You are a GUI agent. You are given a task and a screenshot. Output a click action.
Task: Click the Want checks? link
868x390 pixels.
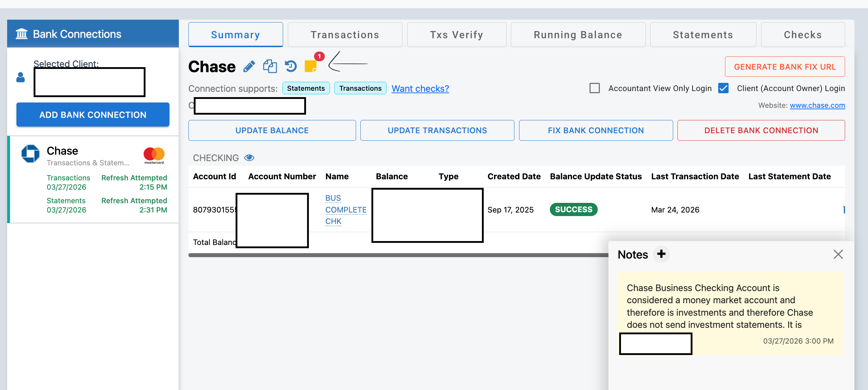pos(420,89)
